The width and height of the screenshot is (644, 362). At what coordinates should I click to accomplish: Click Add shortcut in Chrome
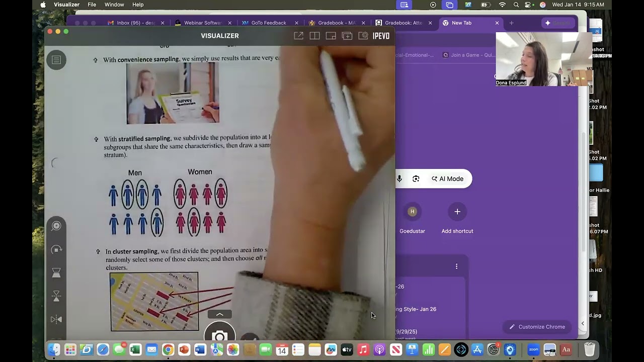tap(457, 220)
